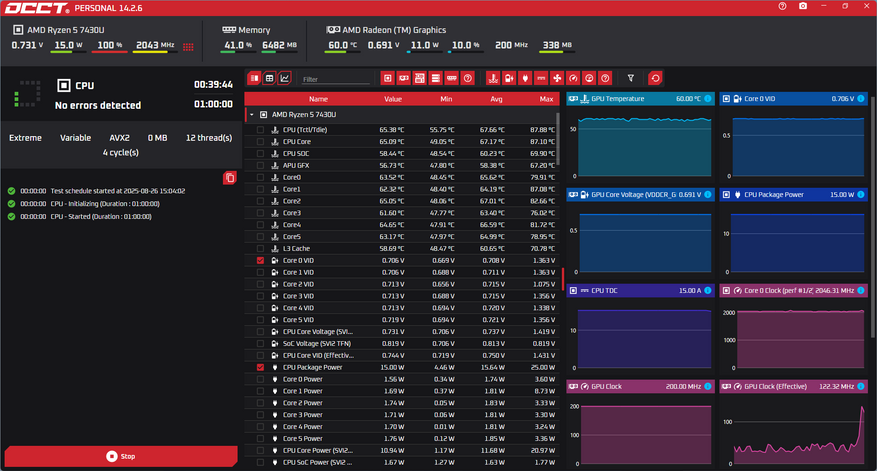
Task: Filter sensors by GPU hardware
Action: point(403,78)
